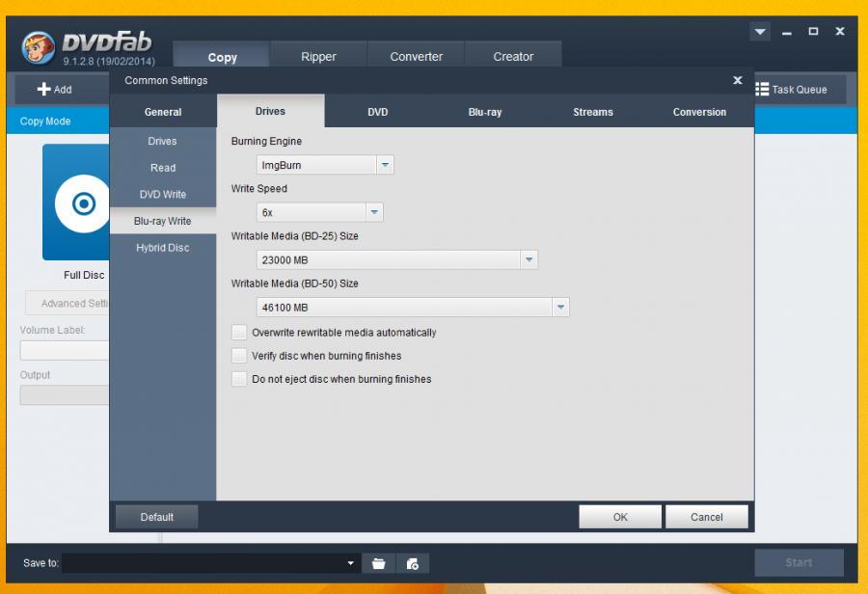Select Hybrid Disc in the sidebar
The width and height of the screenshot is (868, 594).
[x=162, y=248]
